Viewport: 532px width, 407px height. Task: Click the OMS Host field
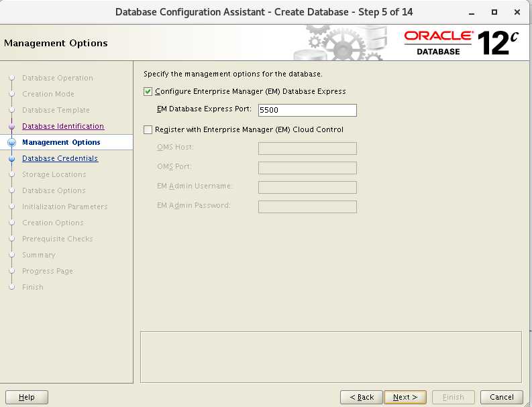coord(307,149)
